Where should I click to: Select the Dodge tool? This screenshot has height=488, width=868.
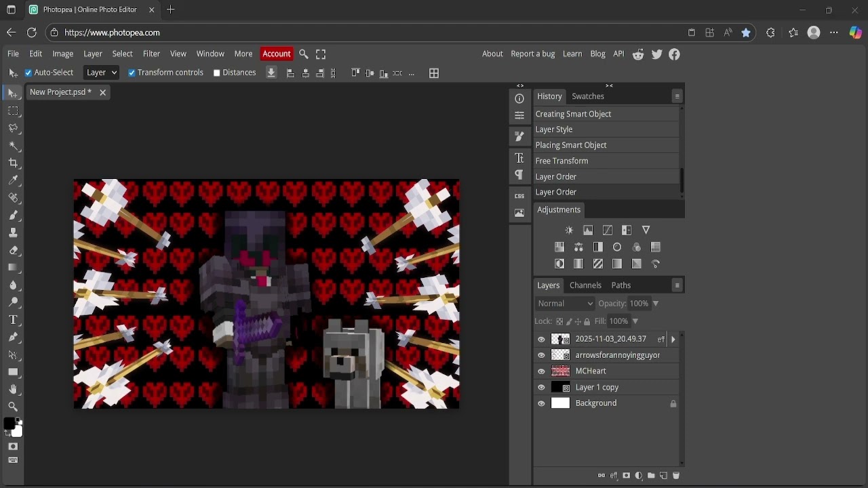point(13,302)
